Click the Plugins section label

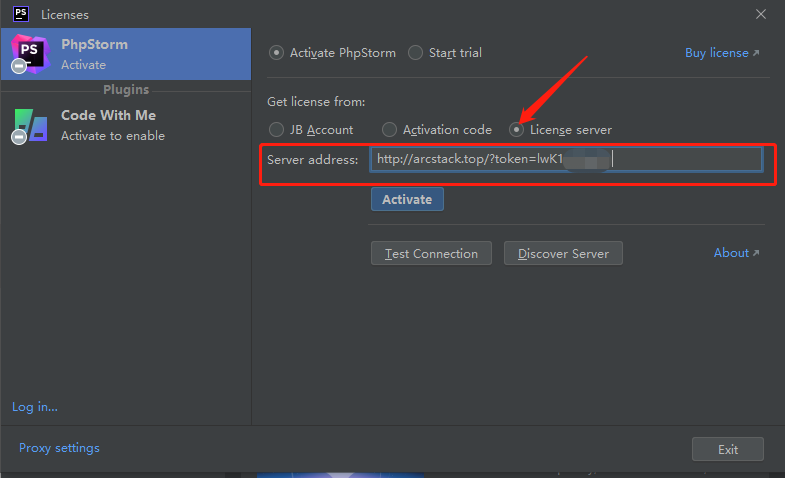[126, 90]
